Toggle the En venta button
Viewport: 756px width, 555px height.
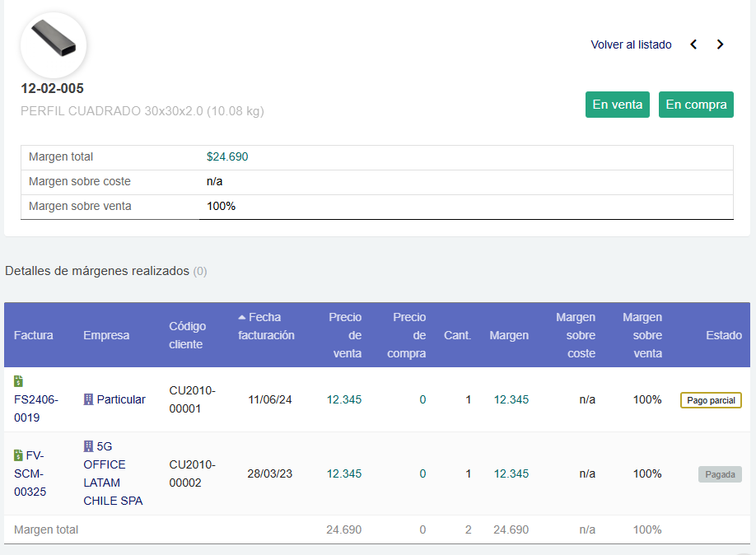click(617, 105)
